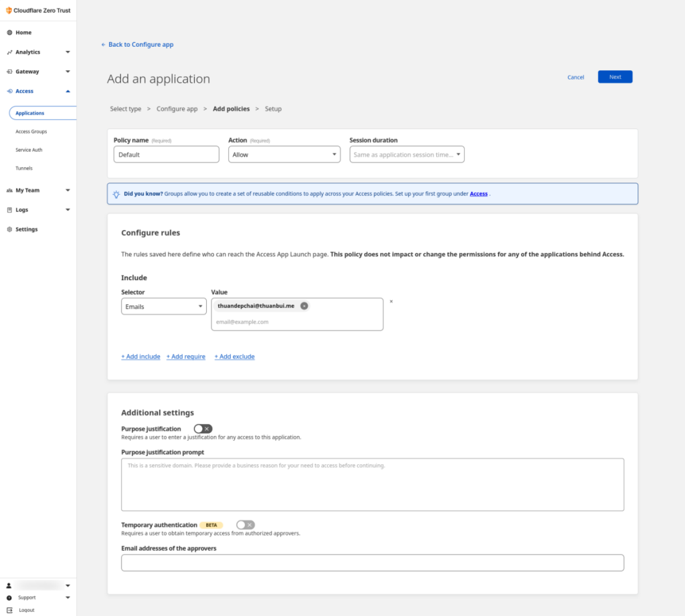Click the Analytics chart icon
The width and height of the screenshot is (685, 616).
[x=9, y=52]
